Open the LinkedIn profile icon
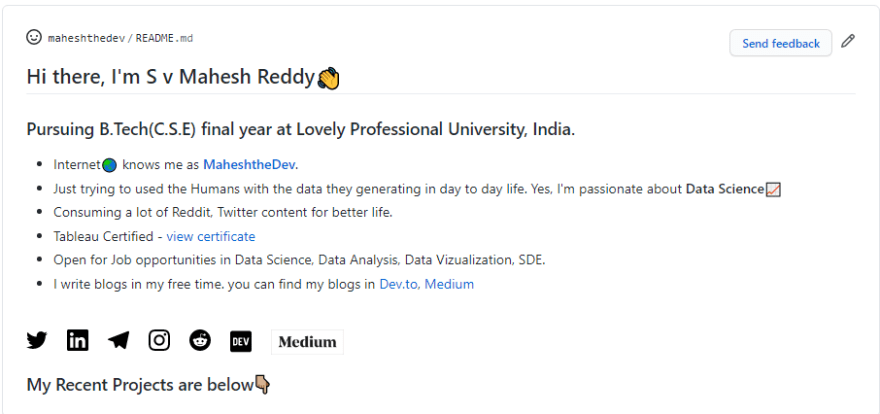880x414 pixels. coord(77,341)
